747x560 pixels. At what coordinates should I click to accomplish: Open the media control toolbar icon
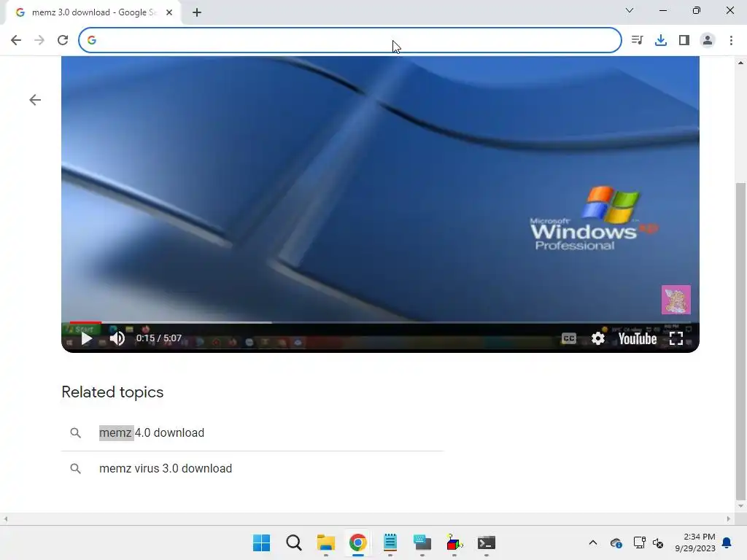(637, 40)
